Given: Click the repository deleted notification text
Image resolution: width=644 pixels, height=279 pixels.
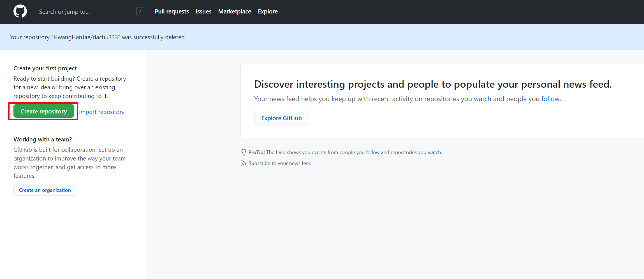Looking at the screenshot, I should tap(98, 37).
